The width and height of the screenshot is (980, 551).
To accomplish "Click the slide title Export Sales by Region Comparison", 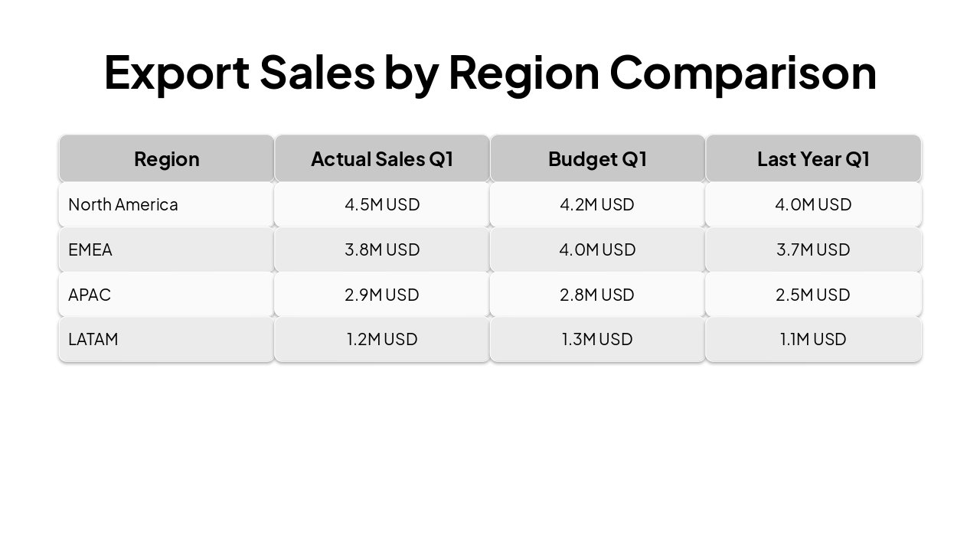I will tap(490, 72).
